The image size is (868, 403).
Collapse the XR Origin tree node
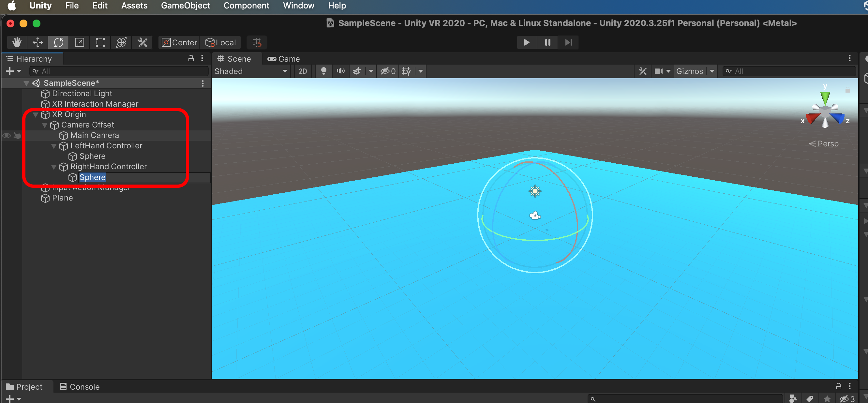36,114
